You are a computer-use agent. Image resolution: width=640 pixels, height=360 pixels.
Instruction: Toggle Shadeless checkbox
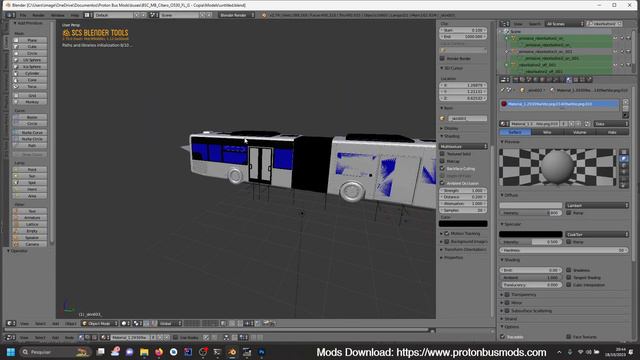[x=569, y=270]
